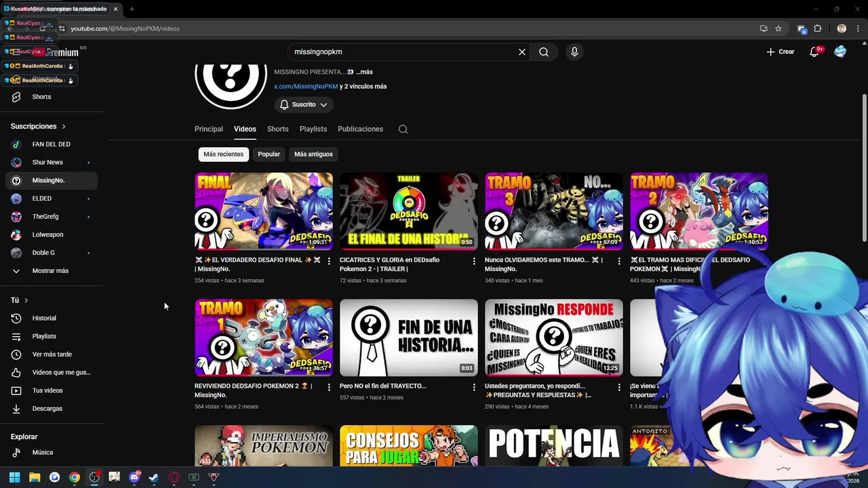This screenshot has height=488, width=868.
Task: Go to the Publicaciones tab
Action: pos(360,129)
